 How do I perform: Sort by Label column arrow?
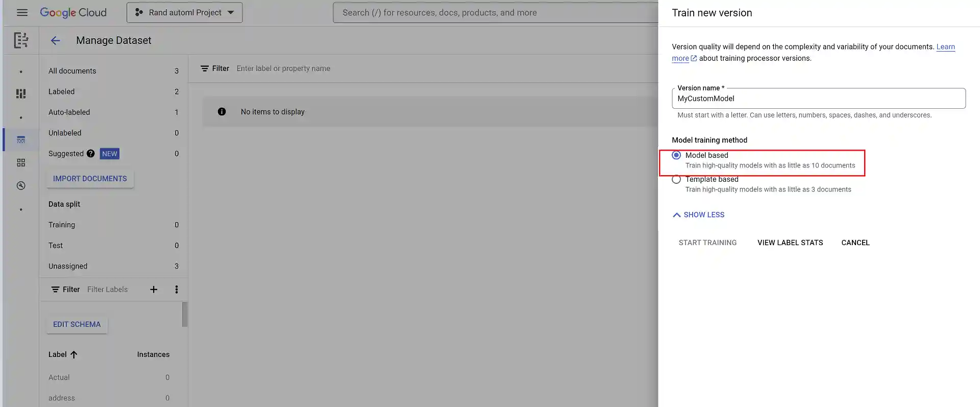tap(73, 354)
